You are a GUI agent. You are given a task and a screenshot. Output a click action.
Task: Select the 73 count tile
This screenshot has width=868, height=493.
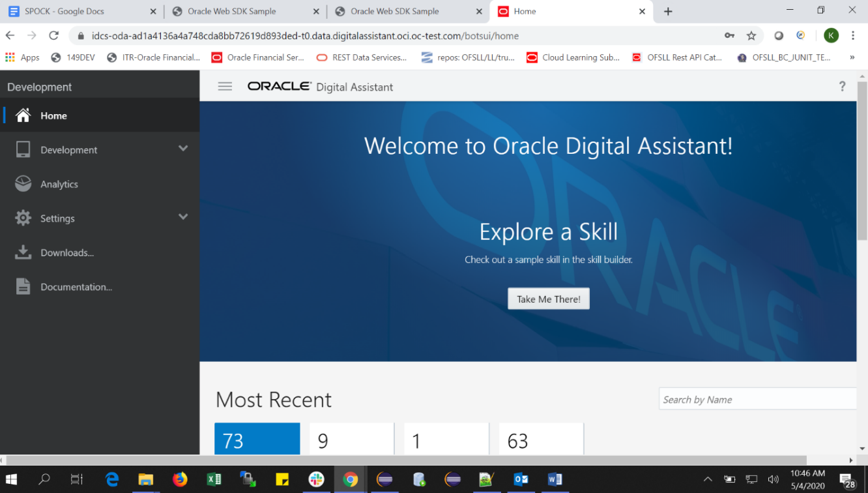click(257, 439)
